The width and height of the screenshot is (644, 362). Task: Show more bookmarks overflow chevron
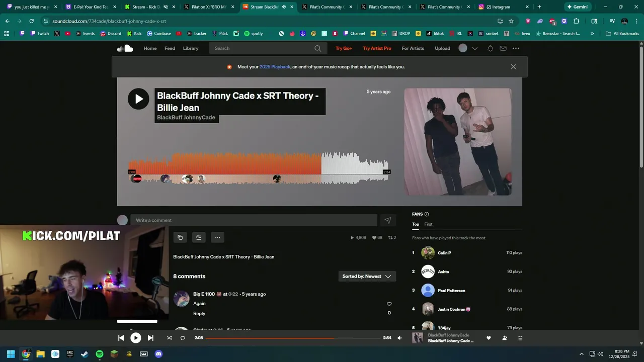point(592,34)
